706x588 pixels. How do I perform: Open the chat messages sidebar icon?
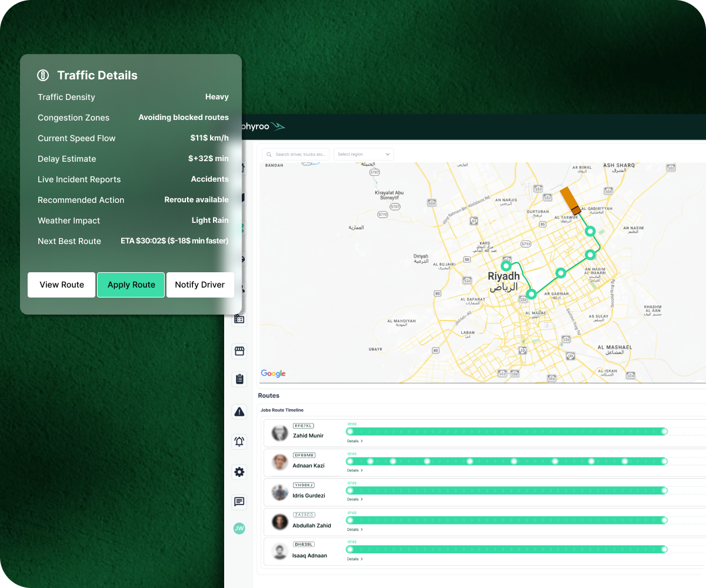[x=239, y=502]
